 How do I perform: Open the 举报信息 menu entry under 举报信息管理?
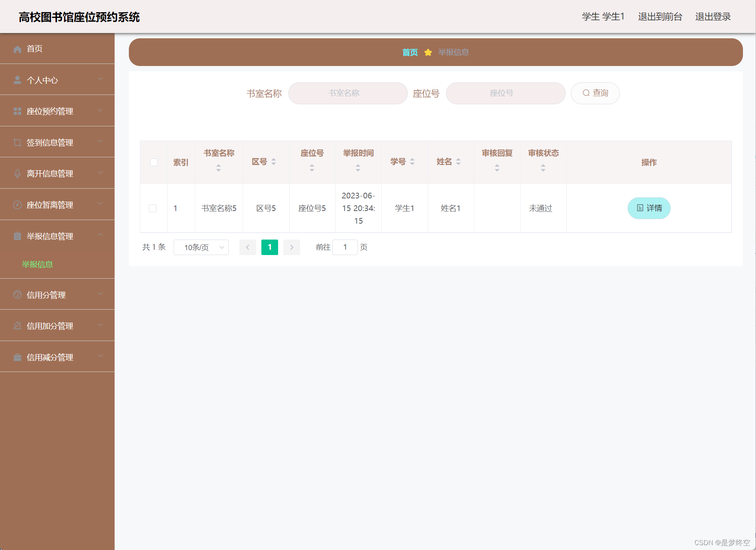[x=38, y=264]
